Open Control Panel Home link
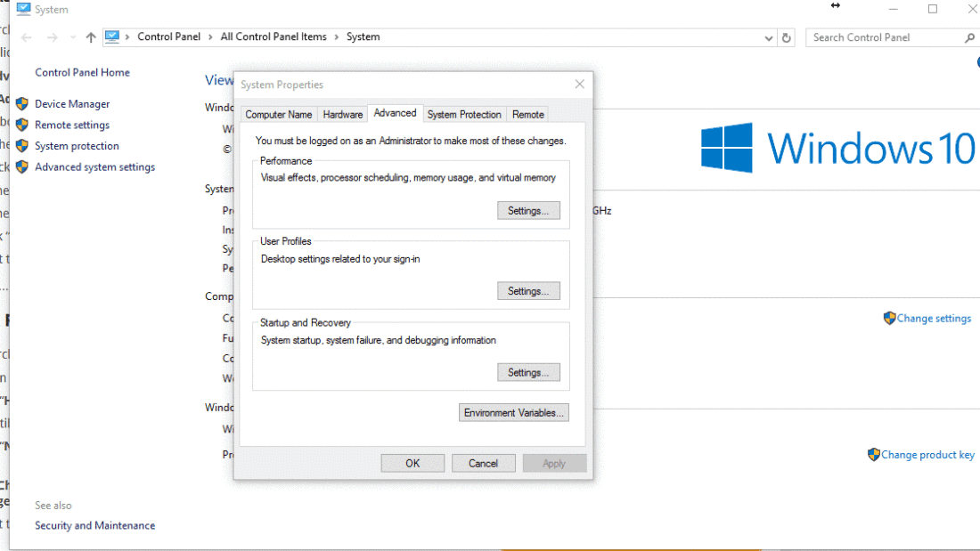 83,72
